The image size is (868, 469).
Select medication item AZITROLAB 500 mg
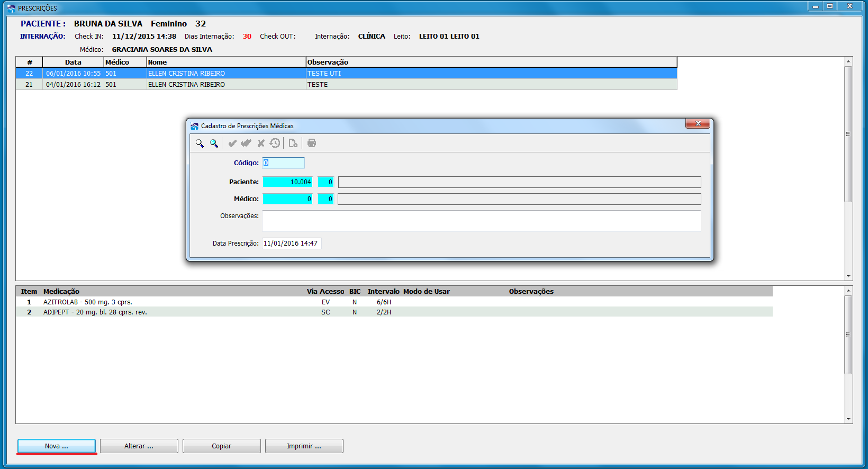[394, 302]
